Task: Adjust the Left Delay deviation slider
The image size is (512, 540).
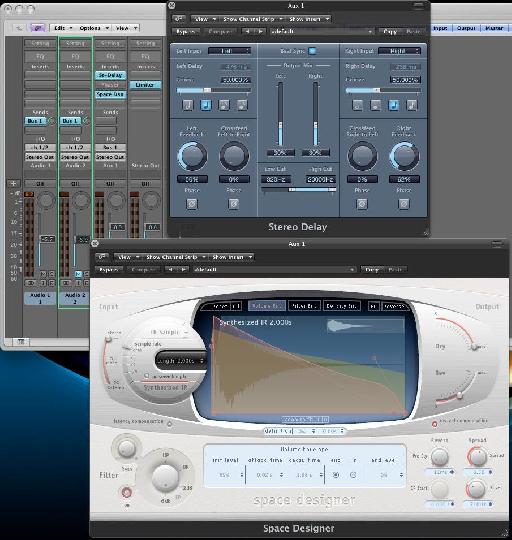Action: (x=213, y=90)
